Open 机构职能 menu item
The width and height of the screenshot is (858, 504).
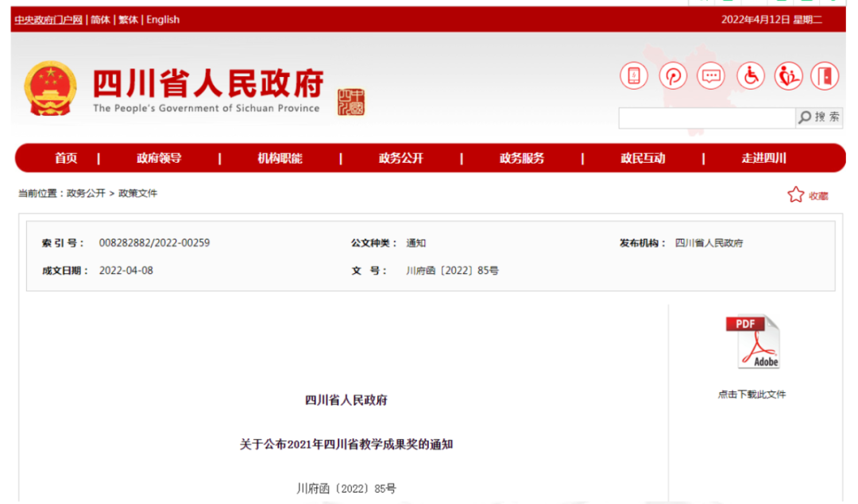point(280,158)
